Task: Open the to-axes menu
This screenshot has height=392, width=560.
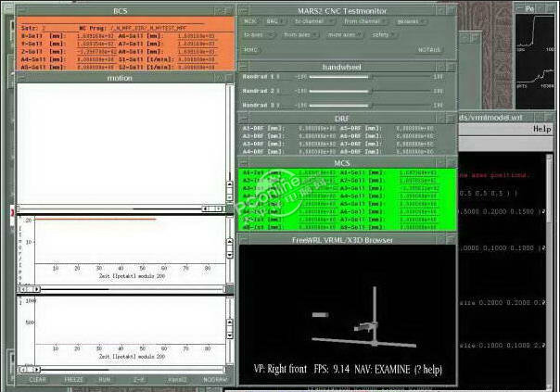Action: coord(255,34)
